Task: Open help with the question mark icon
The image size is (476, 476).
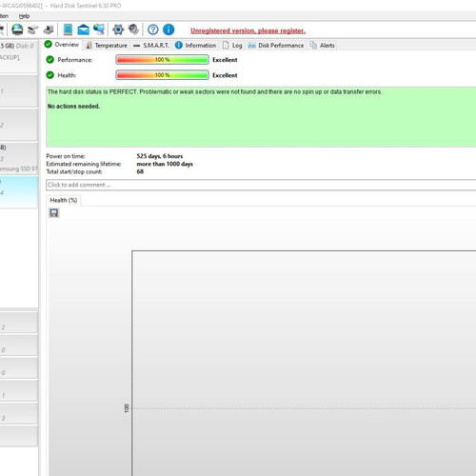Action: (153, 30)
